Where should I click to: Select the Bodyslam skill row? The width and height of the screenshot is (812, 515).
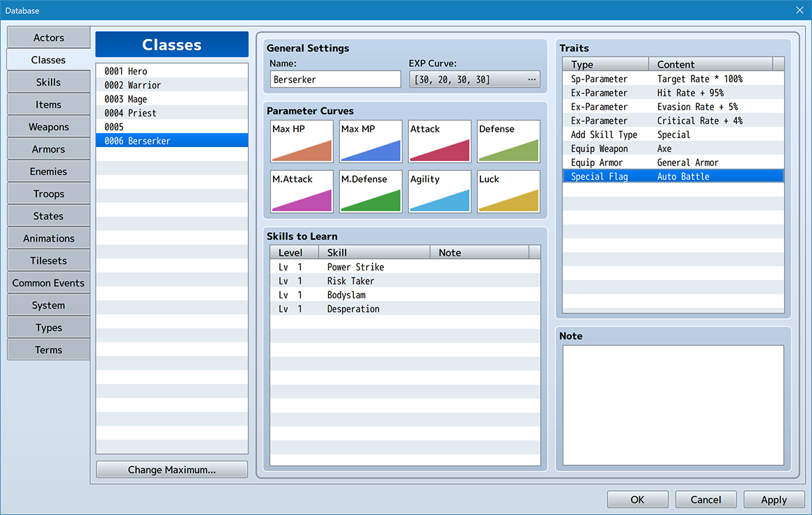(404, 295)
